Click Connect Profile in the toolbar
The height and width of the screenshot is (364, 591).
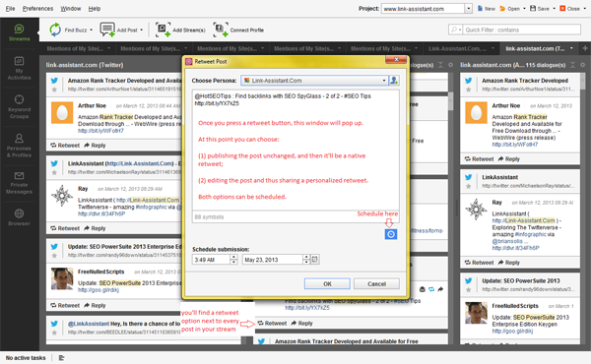238,30
